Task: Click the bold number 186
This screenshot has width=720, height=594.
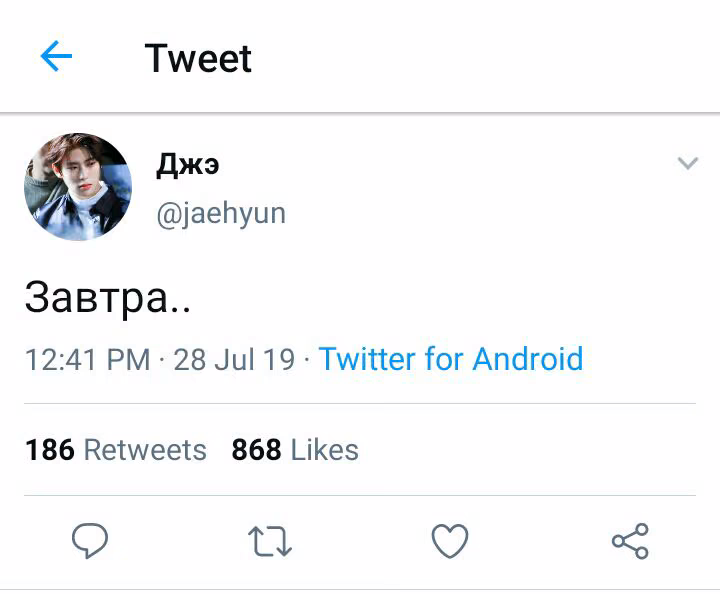Action: [50, 449]
